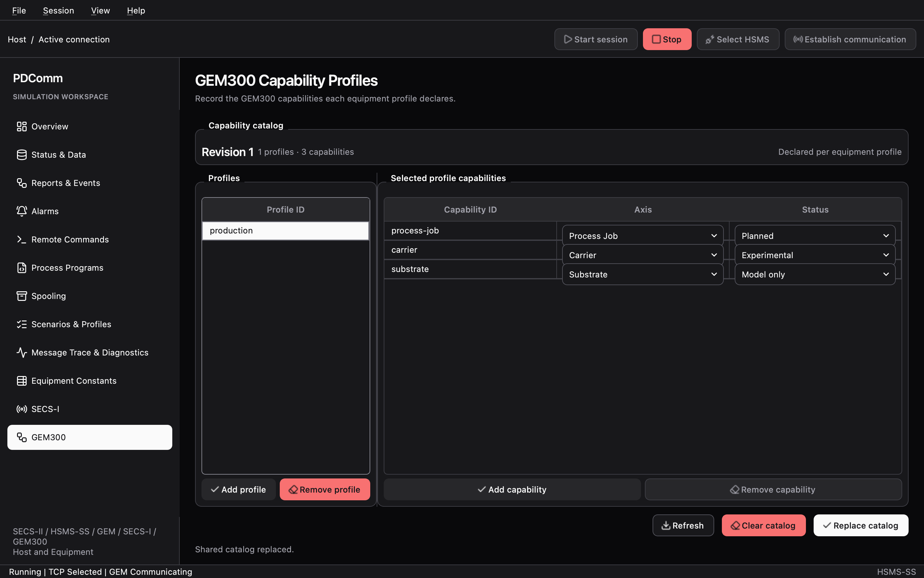Stop the active session

coord(667,39)
